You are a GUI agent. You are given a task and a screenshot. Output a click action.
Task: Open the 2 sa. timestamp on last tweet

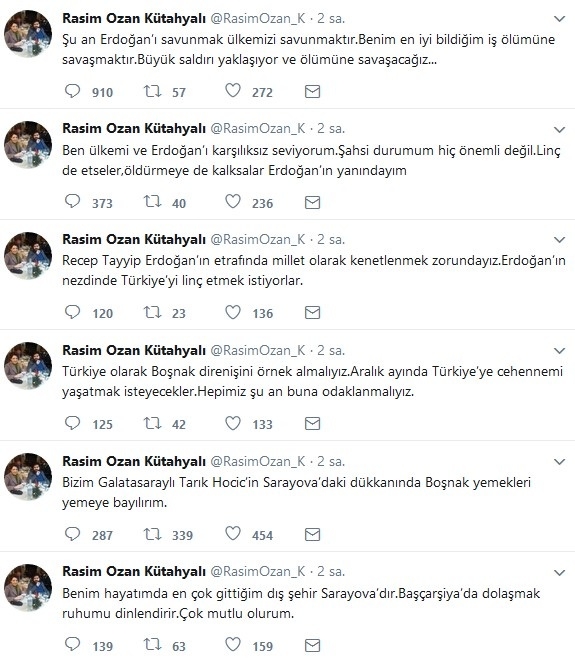[331, 572]
